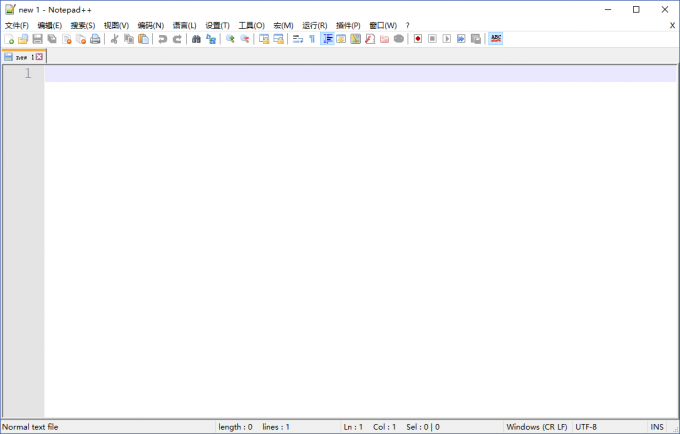Viewport: 680px width, 434px height.
Task: Click the Stop Recording macro icon
Action: pyautogui.click(x=432, y=39)
